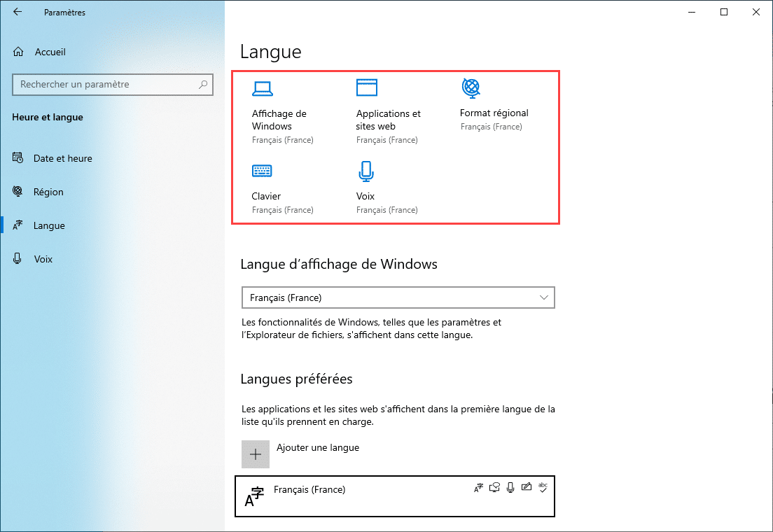
Task: Open Voix microphone tile icon
Action: (x=365, y=171)
